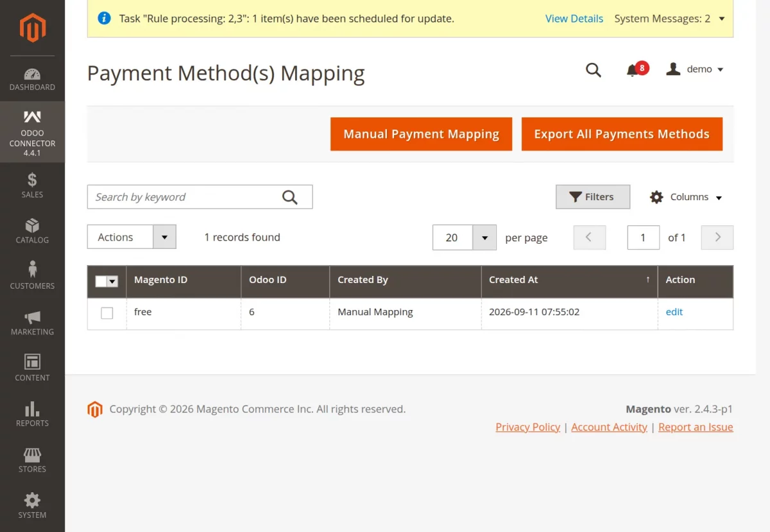The width and height of the screenshot is (770, 532).
Task: Click the Magento logo in footer
Action: 95,409
